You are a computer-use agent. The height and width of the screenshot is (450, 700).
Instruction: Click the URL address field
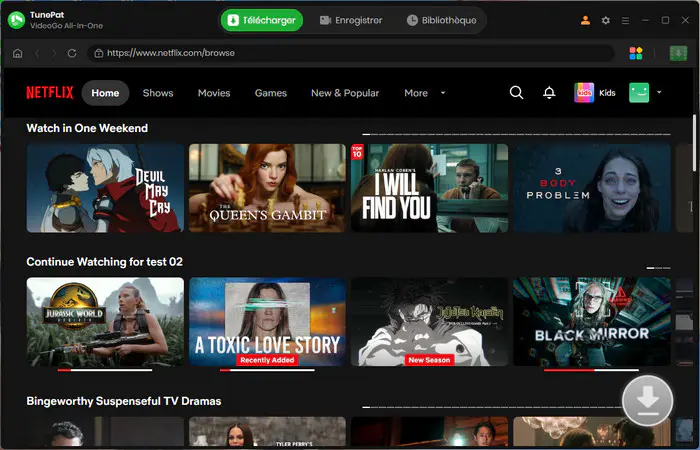tap(350, 53)
